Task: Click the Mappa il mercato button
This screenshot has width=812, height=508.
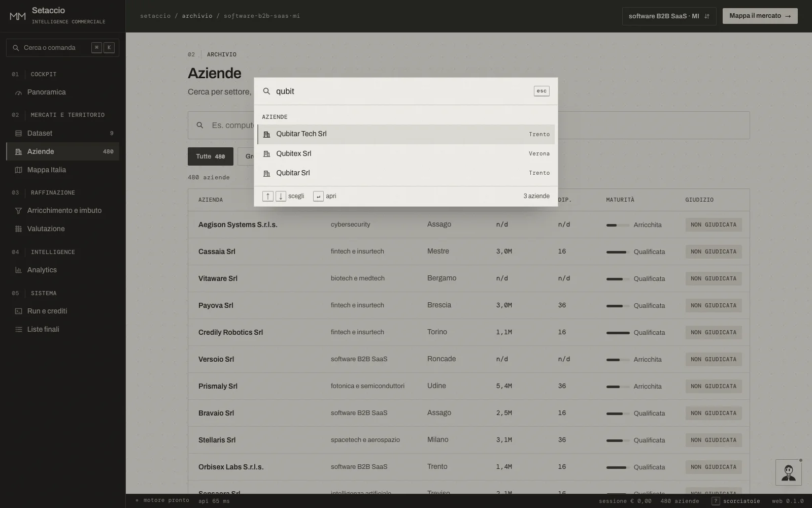Action: [760, 16]
